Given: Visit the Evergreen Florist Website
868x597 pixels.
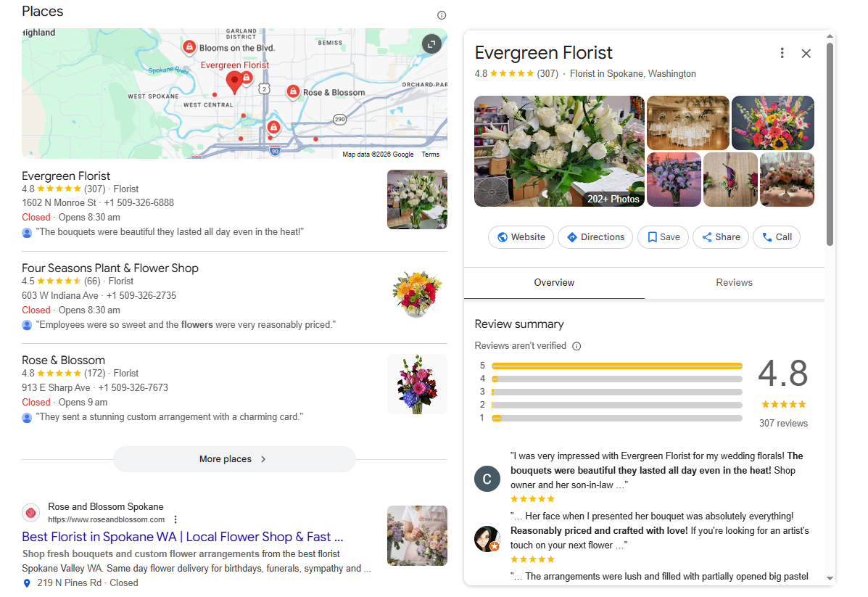Looking at the screenshot, I should pos(521,237).
